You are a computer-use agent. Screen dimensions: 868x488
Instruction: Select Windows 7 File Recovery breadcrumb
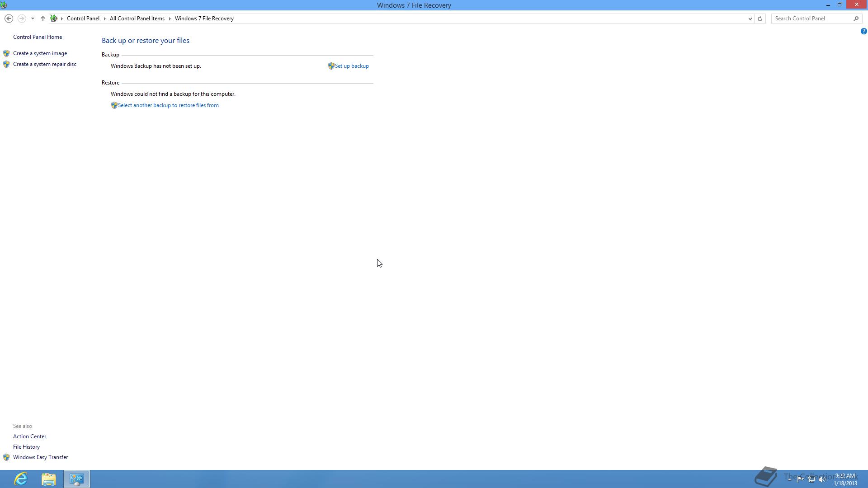[x=204, y=19]
